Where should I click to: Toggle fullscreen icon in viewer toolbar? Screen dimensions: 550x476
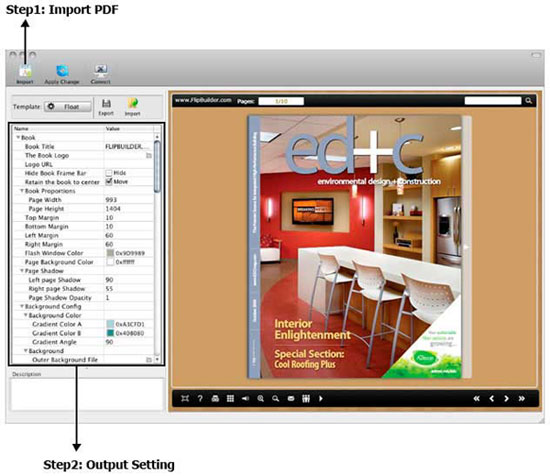click(185, 398)
